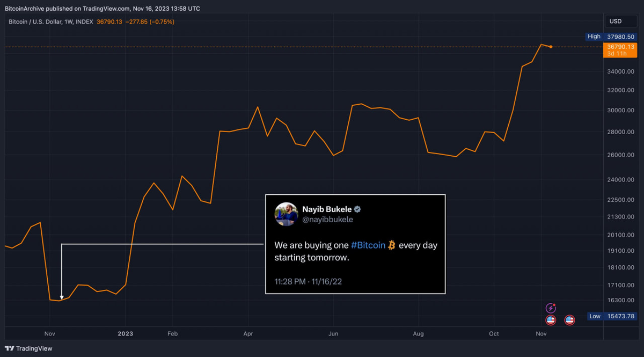The width and height of the screenshot is (644, 357).
Task: Click the last price dot on the chart line
Action: [551, 47]
